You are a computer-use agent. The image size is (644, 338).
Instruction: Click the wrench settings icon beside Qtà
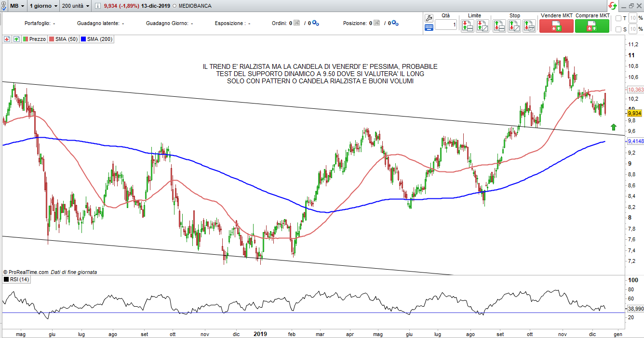click(x=429, y=18)
